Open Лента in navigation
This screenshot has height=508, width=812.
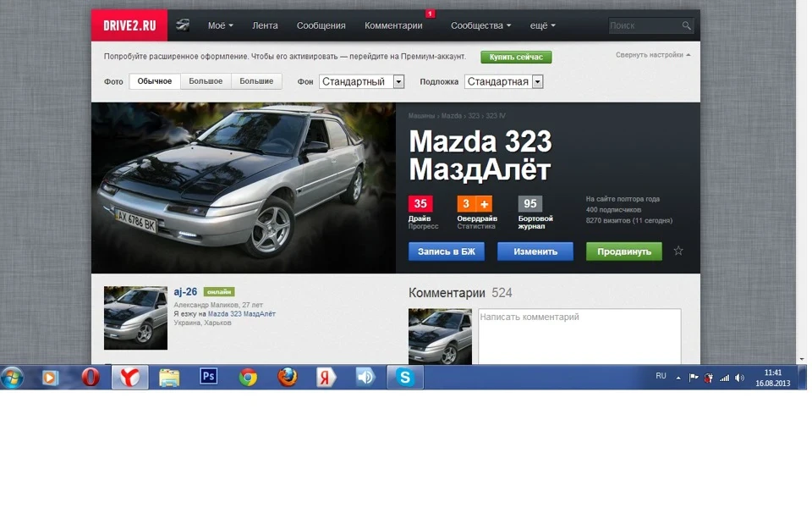(265, 25)
